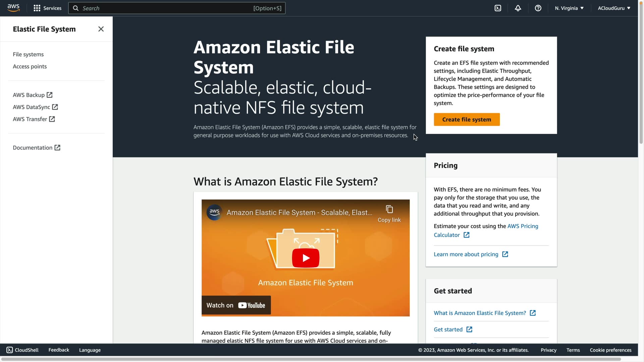Open the AWS Pricing Calculator link
This screenshot has height=362, width=644.
(522, 226)
